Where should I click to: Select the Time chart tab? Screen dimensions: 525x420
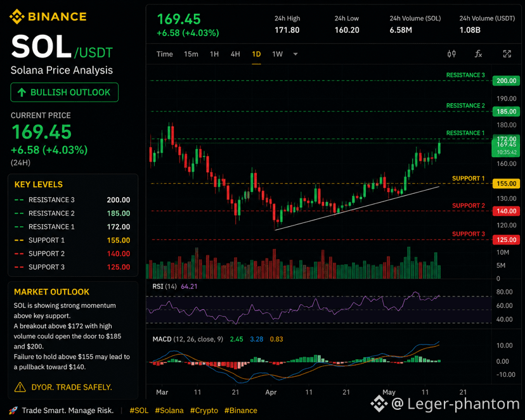pos(165,54)
